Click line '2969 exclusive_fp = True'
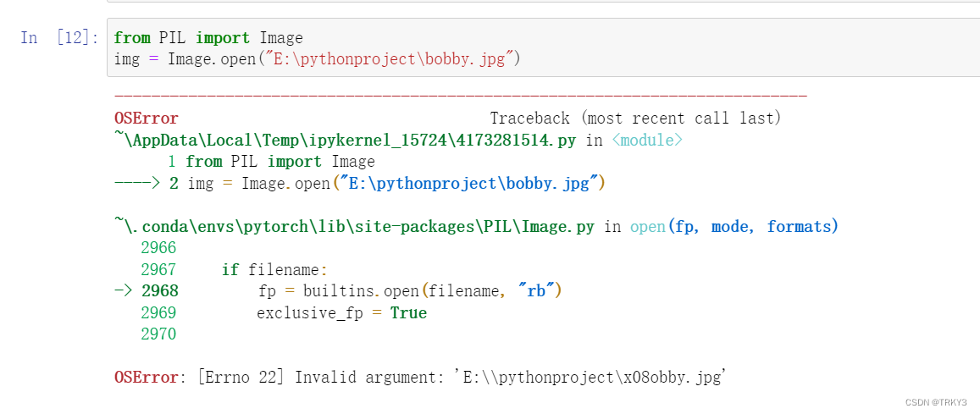Viewport: 980px width, 414px height. click(284, 313)
